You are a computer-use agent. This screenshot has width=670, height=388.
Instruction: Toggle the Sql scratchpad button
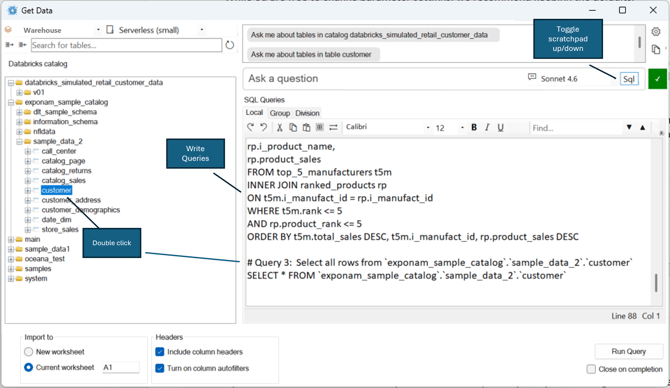tap(629, 79)
